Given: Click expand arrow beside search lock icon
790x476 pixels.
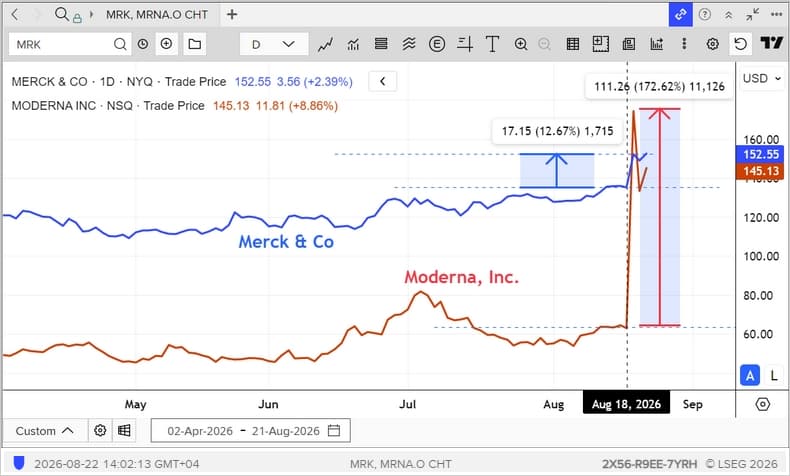Looking at the screenshot, I should [91, 15].
